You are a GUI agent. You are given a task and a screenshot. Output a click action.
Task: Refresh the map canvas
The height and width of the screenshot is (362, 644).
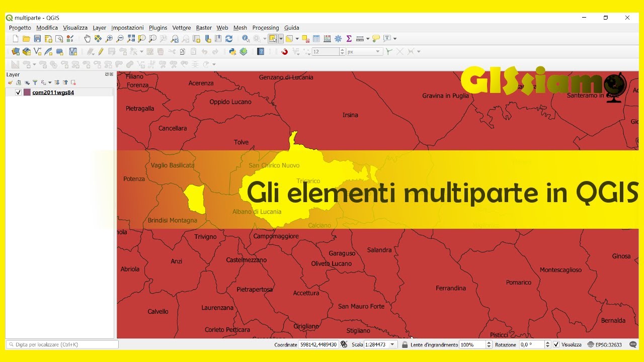pyautogui.click(x=228, y=38)
